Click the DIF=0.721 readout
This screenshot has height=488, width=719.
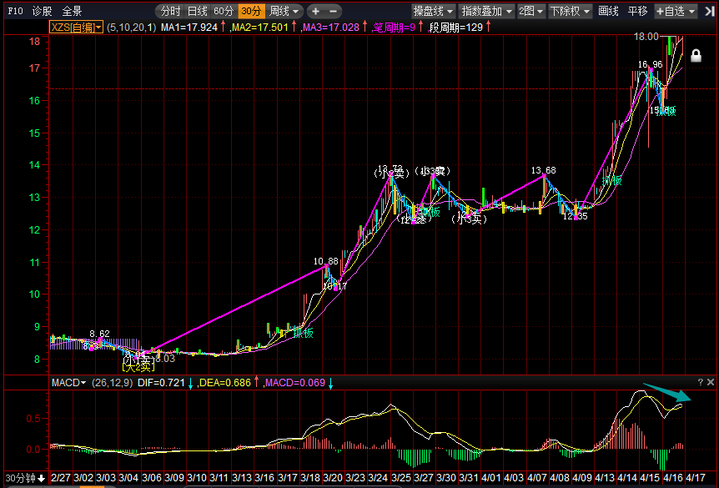161,383
